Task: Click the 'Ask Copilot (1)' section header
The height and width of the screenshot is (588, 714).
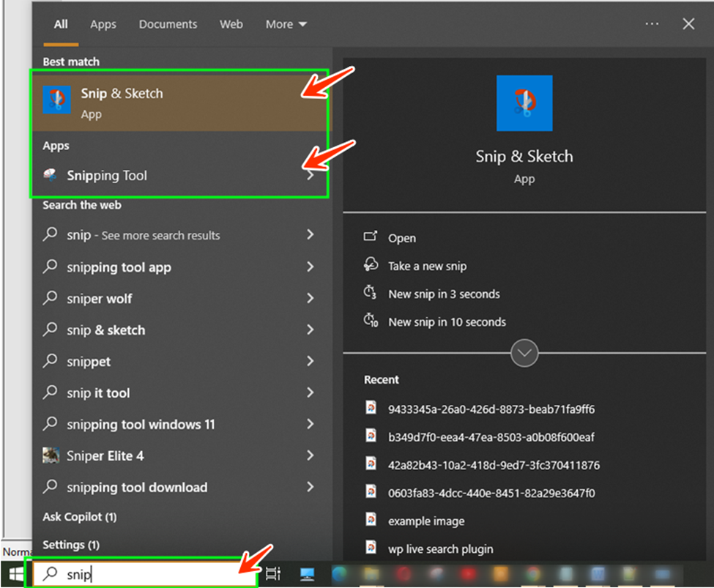Action: click(80, 517)
